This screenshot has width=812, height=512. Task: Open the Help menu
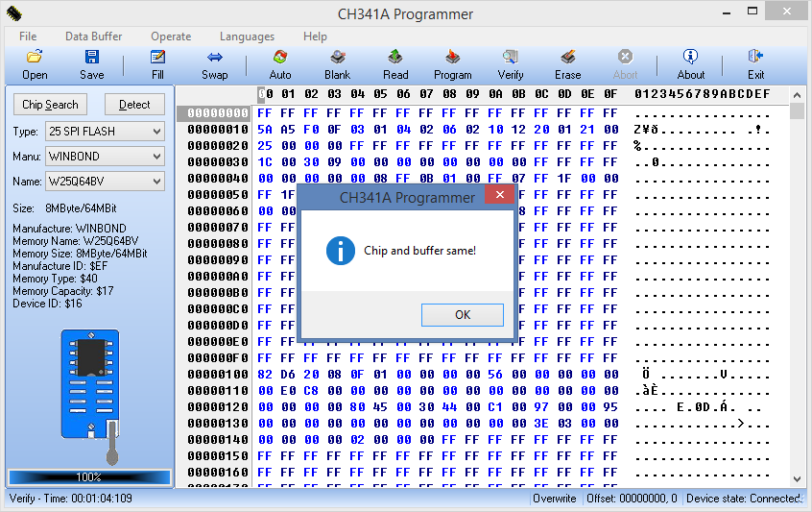(x=315, y=37)
